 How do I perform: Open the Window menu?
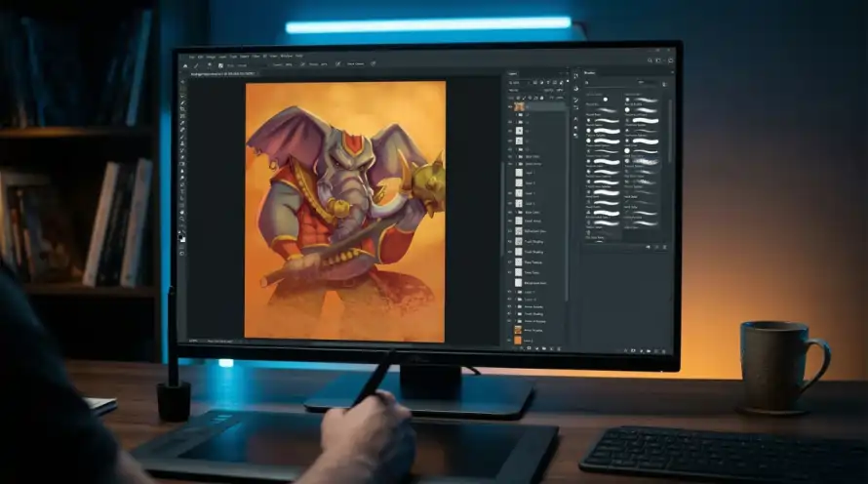click(x=286, y=56)
